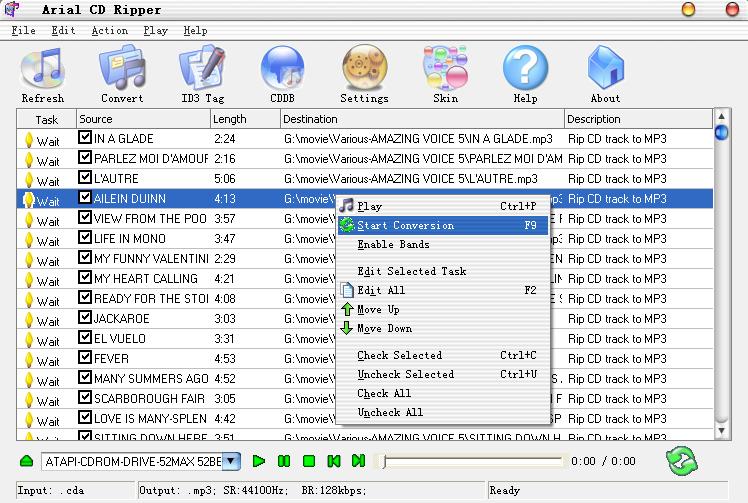748x503 pixels.
Task: Select the FEVER track row
Action: 365,358
